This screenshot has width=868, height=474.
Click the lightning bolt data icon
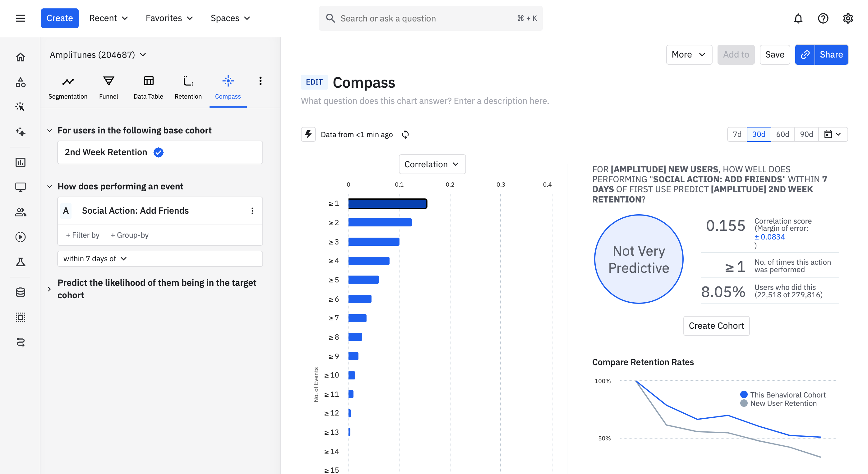[x=308, y=134]
